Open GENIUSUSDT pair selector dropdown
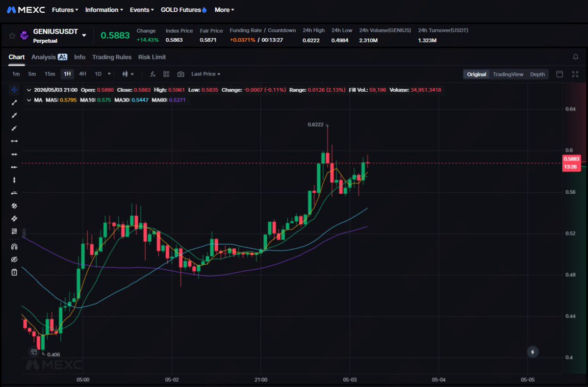The height and width of the screenshot is (387, 588). point(84,36)
